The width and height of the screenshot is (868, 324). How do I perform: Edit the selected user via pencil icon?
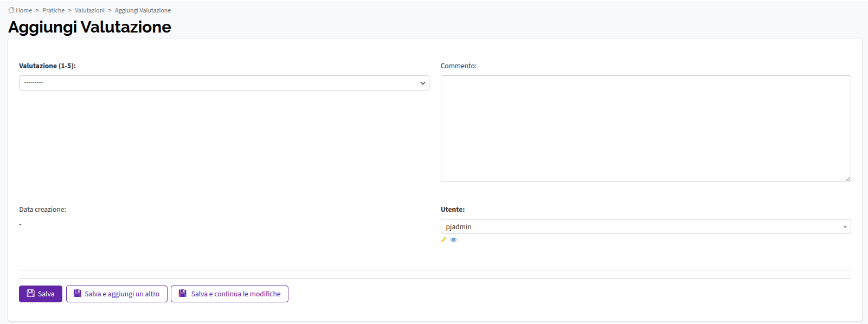(x=443, y=239)
